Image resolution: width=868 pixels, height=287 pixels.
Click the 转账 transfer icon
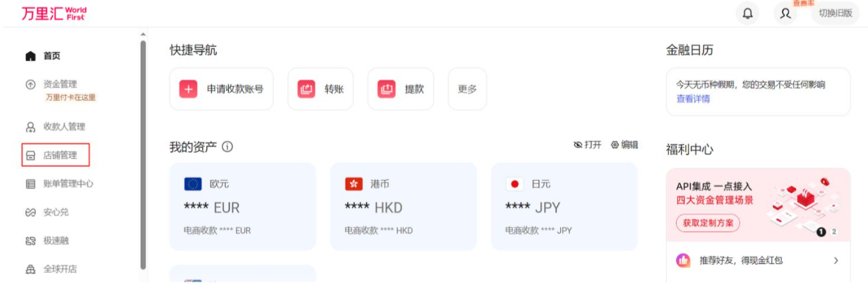[306, 89]
